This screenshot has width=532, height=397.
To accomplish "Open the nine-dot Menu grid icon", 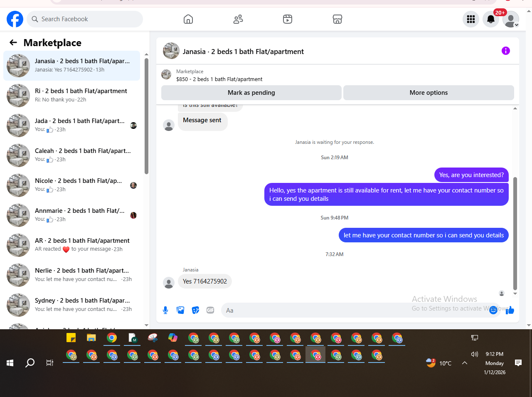I will coord(471,19).
